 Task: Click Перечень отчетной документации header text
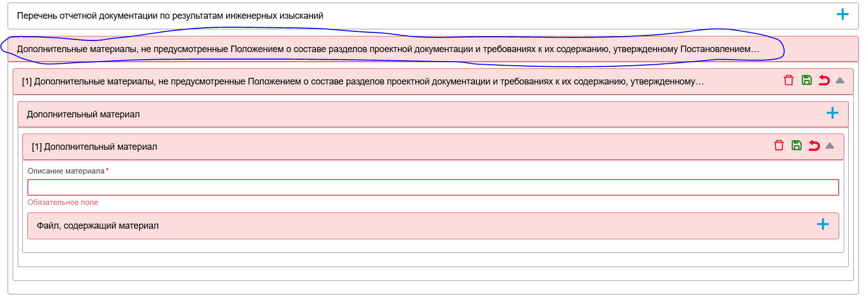click(x=170, y=16)
